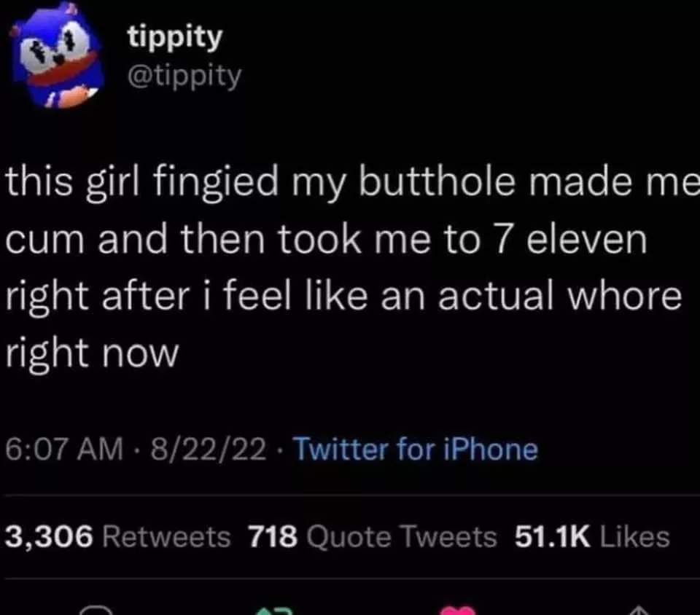Open the 3,306 retweet count number
700x615 pixels.
50,538
